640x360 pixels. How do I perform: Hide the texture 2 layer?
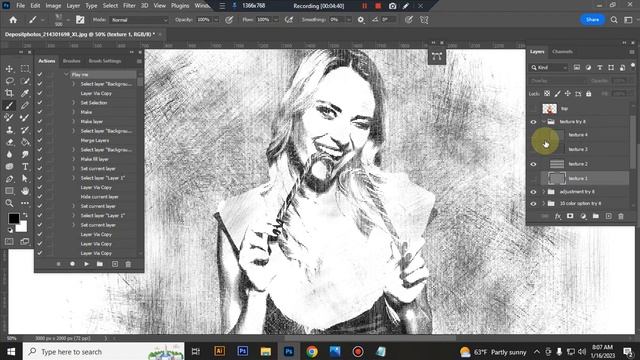point(533,164)
